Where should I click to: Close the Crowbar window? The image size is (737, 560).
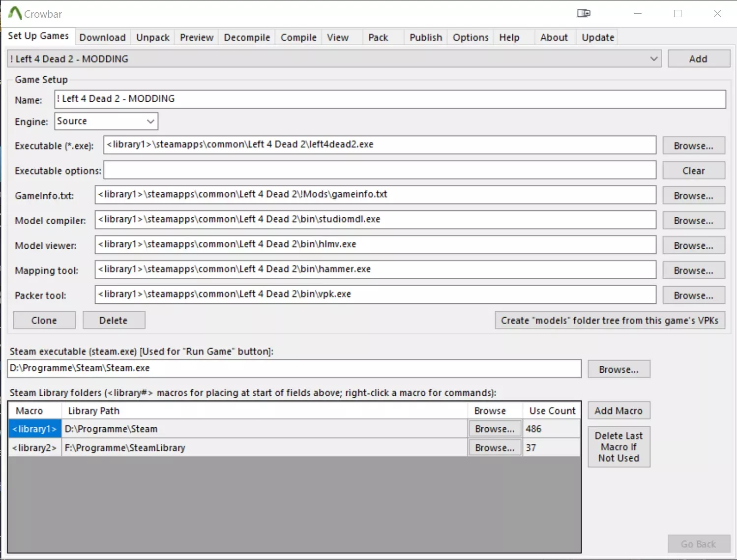717,13
